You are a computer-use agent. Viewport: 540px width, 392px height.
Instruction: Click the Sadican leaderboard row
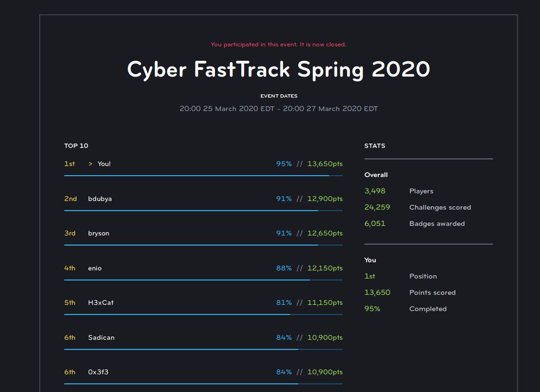pyautogui.click(x=101, y=337)
